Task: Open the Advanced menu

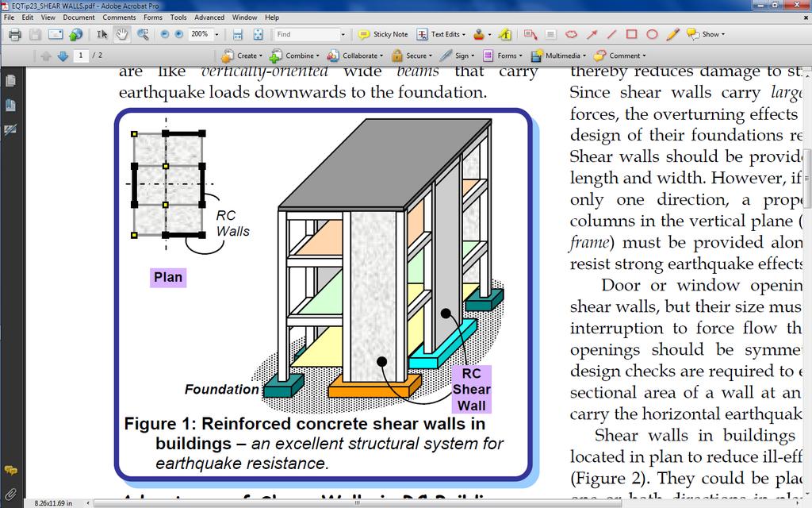Action: pos(209,17)
